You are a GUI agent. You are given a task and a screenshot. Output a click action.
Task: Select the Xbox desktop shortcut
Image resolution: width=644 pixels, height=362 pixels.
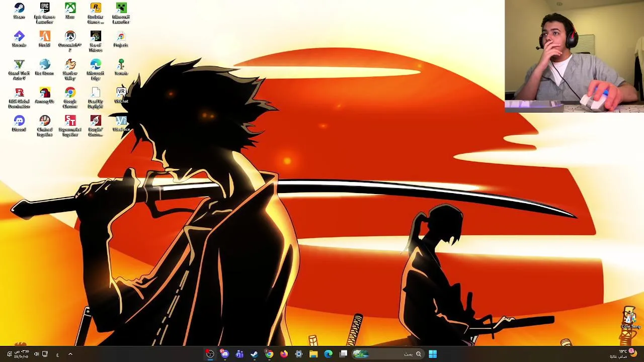click(70, 11)
